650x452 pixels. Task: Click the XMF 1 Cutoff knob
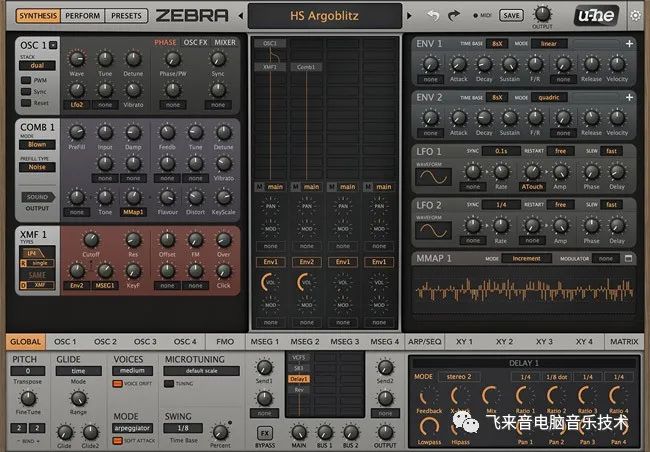(x=91, y=240)
